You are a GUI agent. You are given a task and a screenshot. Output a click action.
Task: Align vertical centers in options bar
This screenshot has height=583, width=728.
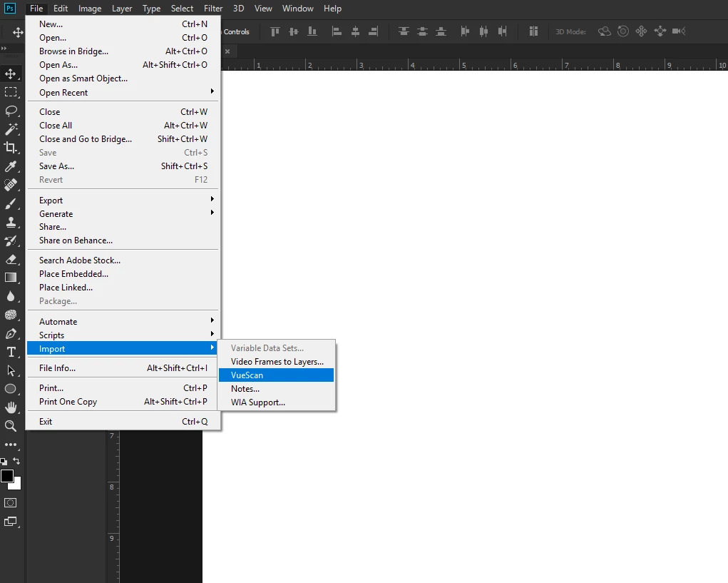(x=294, y=31)
